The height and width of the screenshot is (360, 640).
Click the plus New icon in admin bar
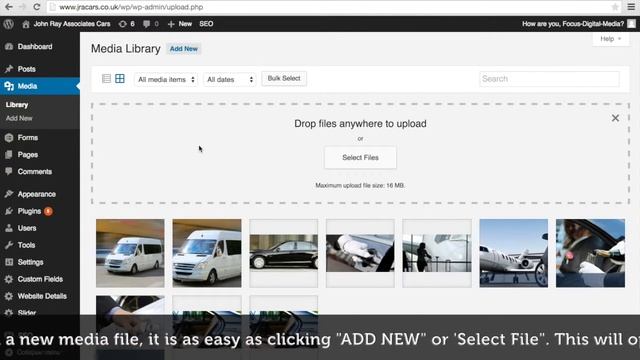[x=171, y=24]
